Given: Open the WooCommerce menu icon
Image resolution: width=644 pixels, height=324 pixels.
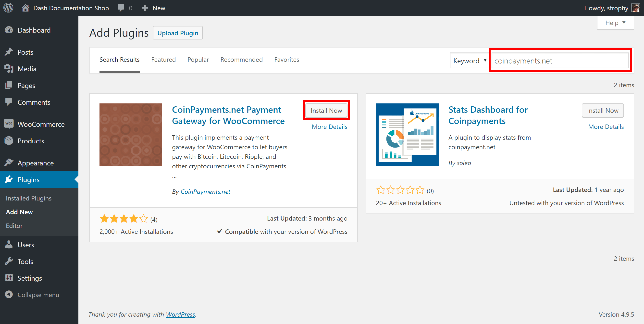Looking at the screenshot, I should (9, 124).
